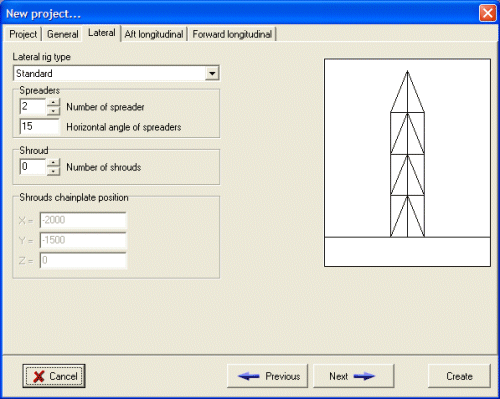The height and width of the screenshot is (399, 500).
Task: Increase the number of spreaders
Action: [54, 102]
